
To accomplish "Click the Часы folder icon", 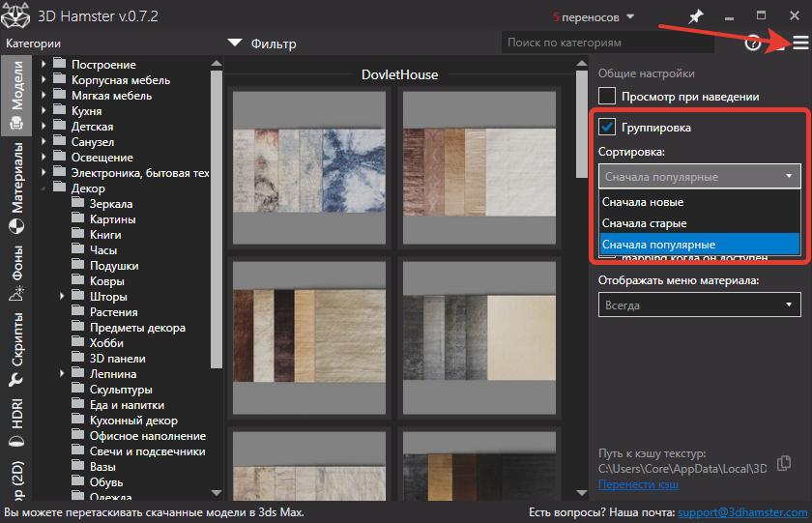I will coord(77,249).
